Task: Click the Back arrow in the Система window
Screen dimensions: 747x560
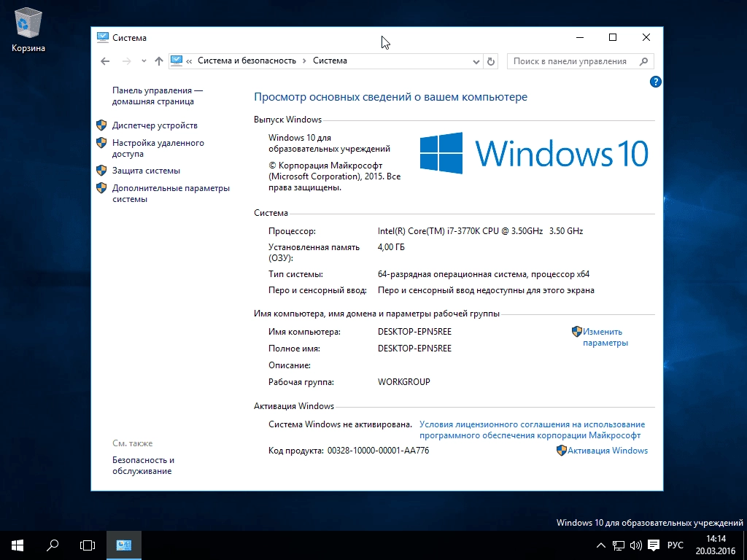Action: tap(105, 61)
